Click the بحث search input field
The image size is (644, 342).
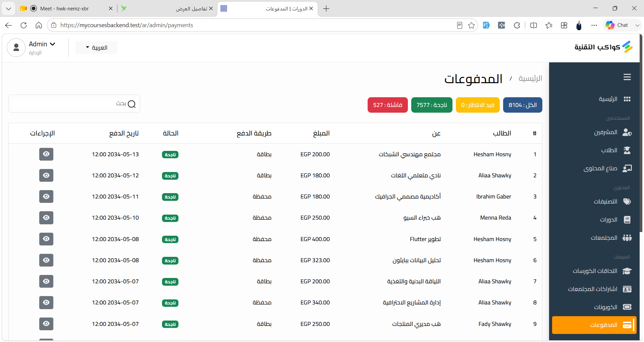pos(74,104)
